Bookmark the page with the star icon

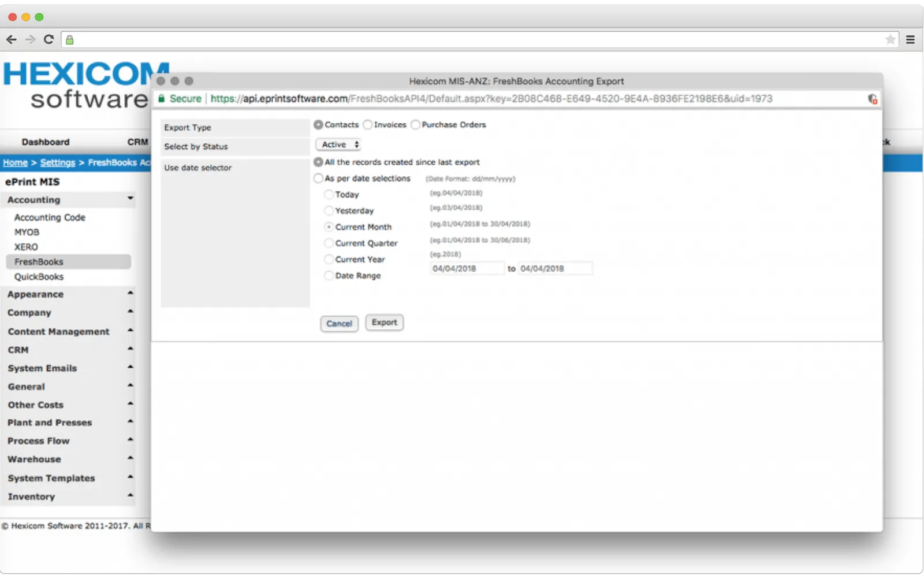(x=891, y=39)
